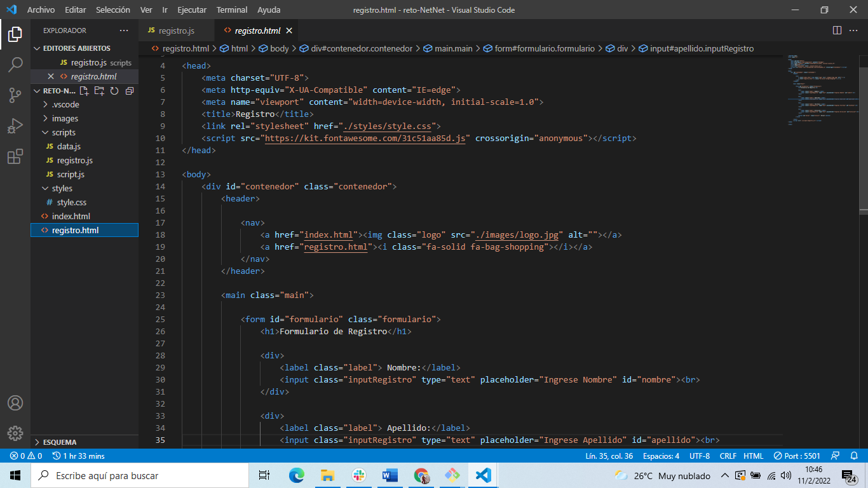The image size is (868, 488).
Task: Open Explorador panel more actions (…)
Action: [123, 30]
